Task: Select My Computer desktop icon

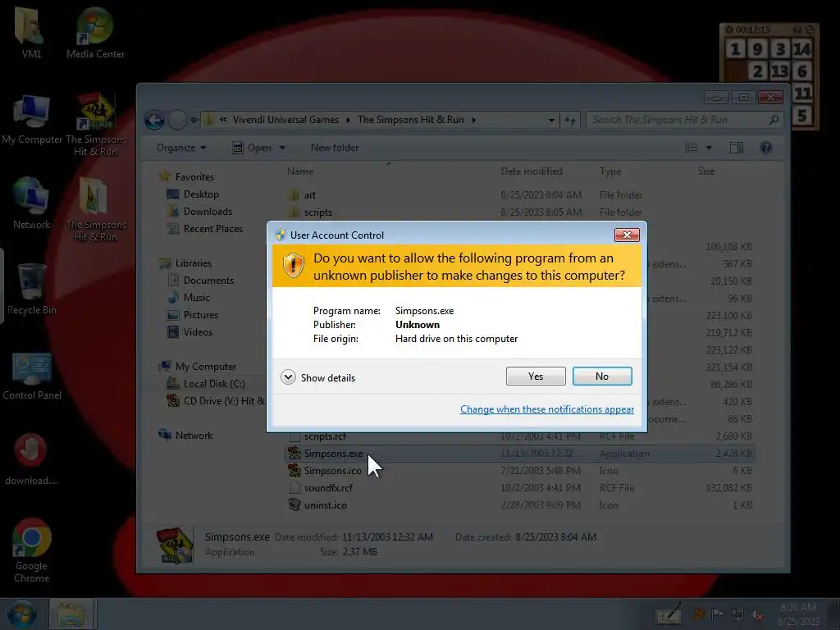Action: coord(32,120)
